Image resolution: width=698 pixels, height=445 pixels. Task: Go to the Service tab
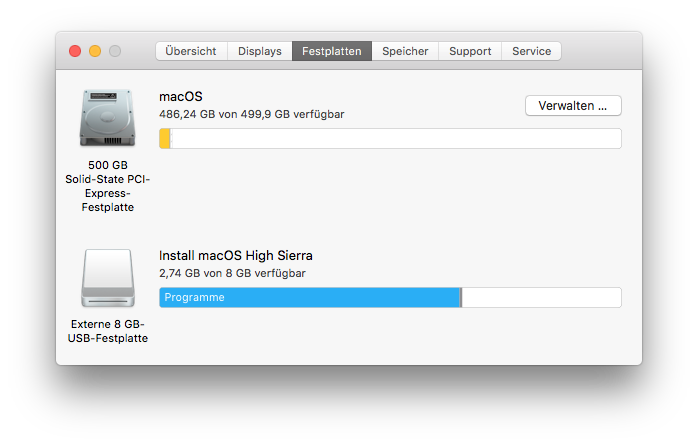[x=531, y=51]
